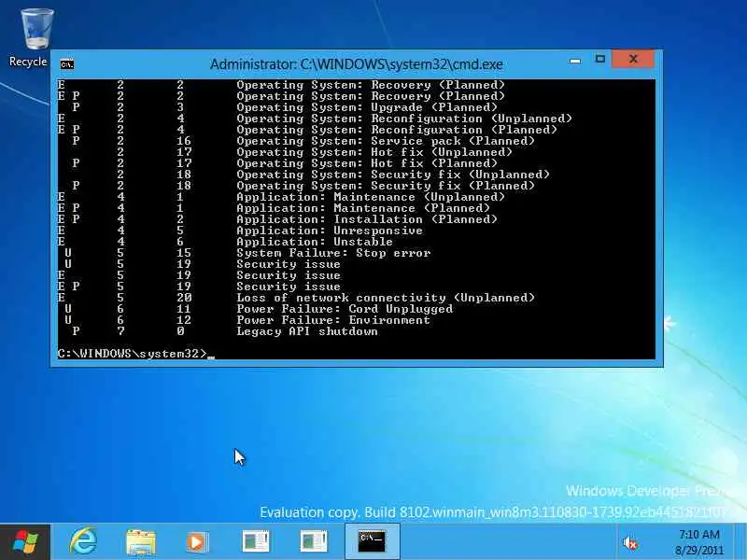This screenshot has width=747, height=560.
Task: Click the cmd.exe system menu icon
Action: tap(66, 63)
